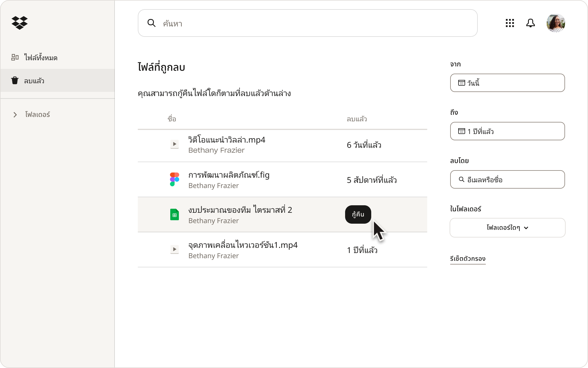Go to ไฟล์ทั้งหมด in sidebar
Screen dimensions: 588x368
coord(41,57)
